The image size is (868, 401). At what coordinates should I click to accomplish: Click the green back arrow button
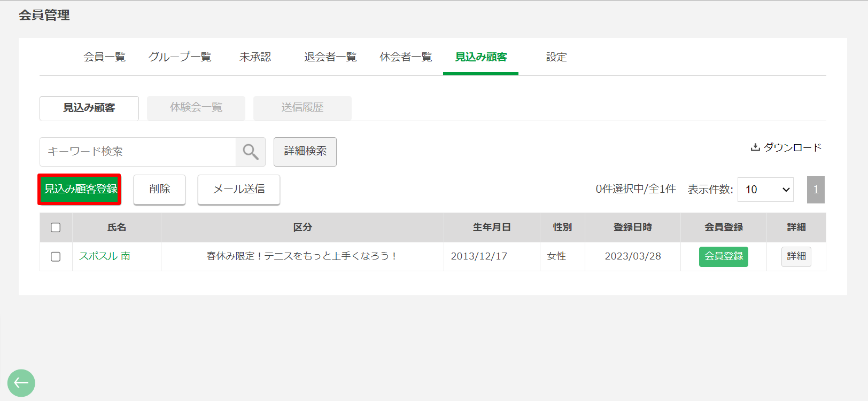21,383
